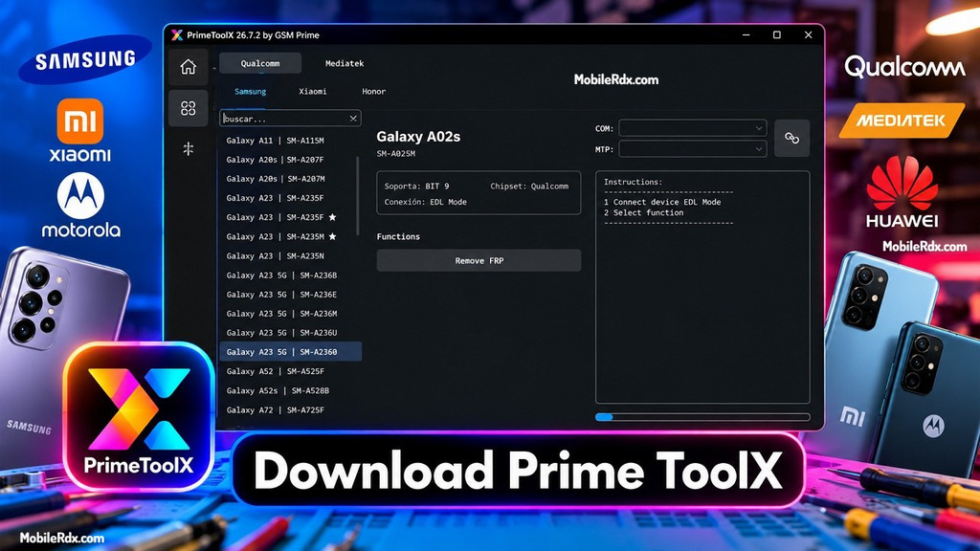Select Galaxy A23 5G | SM-A236U
The height and width of the screenshot is (551, 980).
point(281,332)
